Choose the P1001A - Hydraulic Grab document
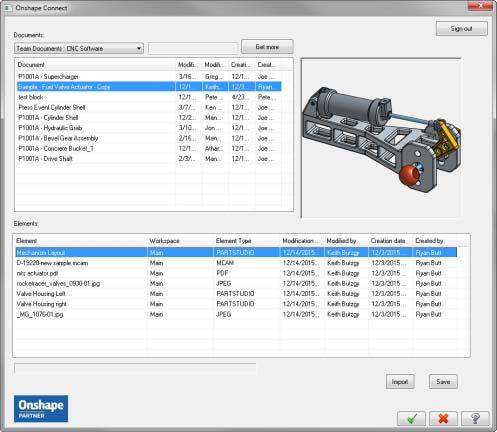 (149, 128)
